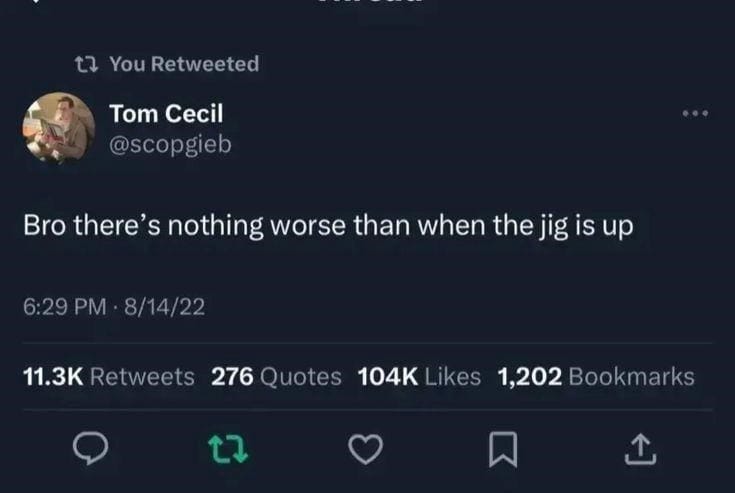Click the 6:29 PM timestamp
The width and height of the screenshot is (735, 493).
tap(65, 307)
